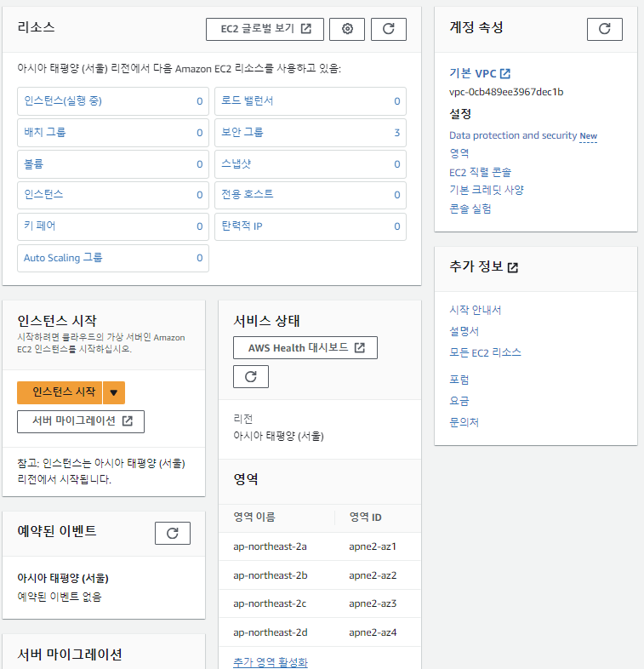Open the 설명서 link

click(464, 331)
